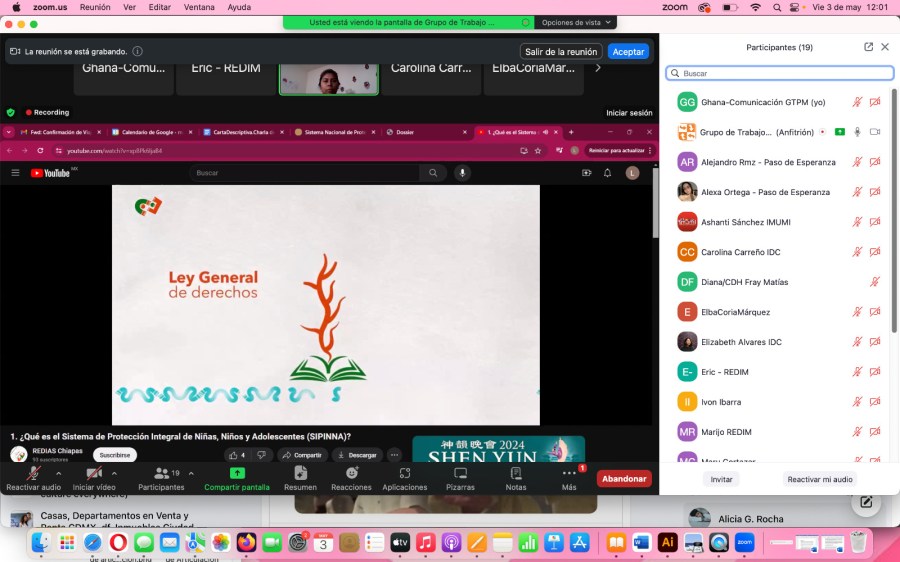Click the Pizarras whiteboard icon

point(460,473)
